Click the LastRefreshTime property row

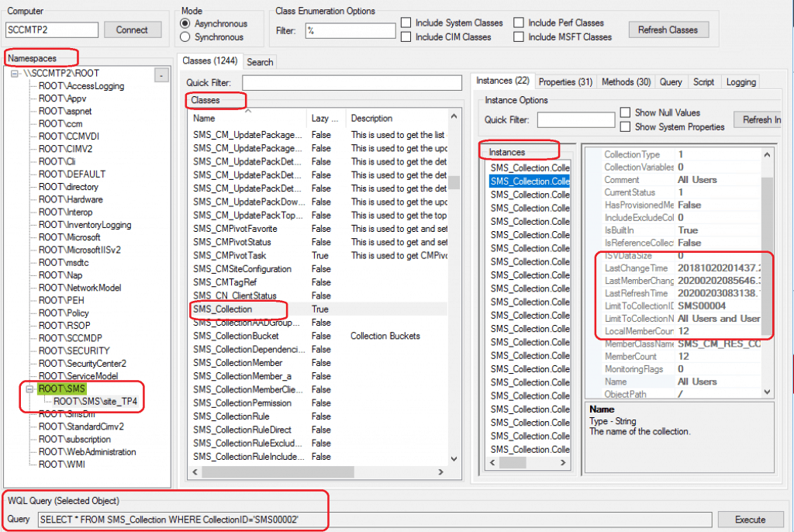681,293
